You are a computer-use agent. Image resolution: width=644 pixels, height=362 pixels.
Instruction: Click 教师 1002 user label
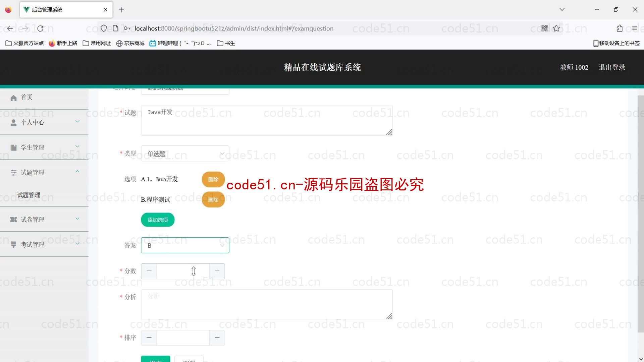[x=574, y=67]
